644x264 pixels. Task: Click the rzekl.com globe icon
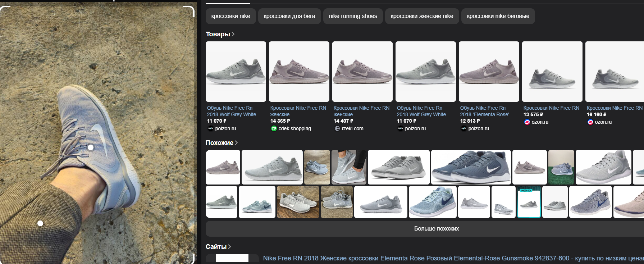337,128
